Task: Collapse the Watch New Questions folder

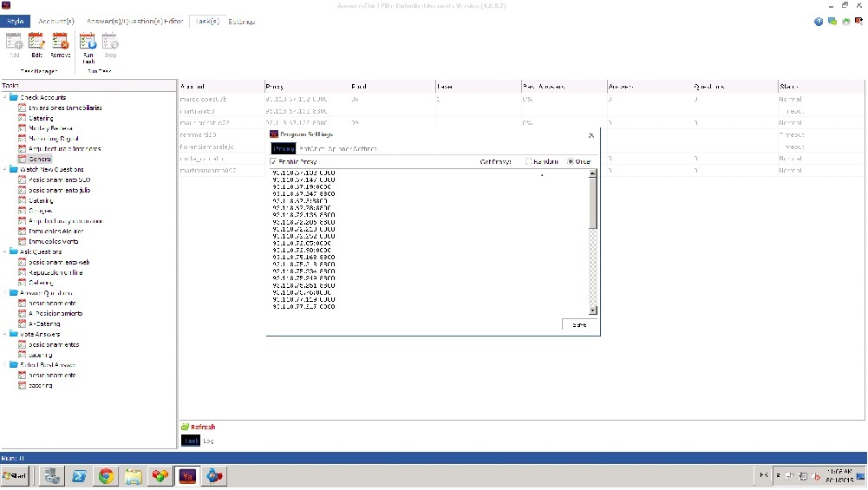Action: coord(5,169)
